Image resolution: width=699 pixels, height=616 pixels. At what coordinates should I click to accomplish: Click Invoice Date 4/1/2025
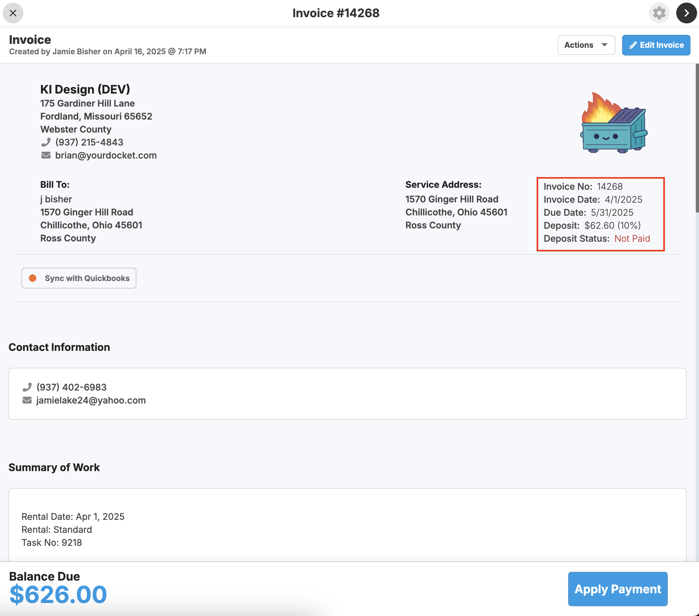[x=623, y=199]
